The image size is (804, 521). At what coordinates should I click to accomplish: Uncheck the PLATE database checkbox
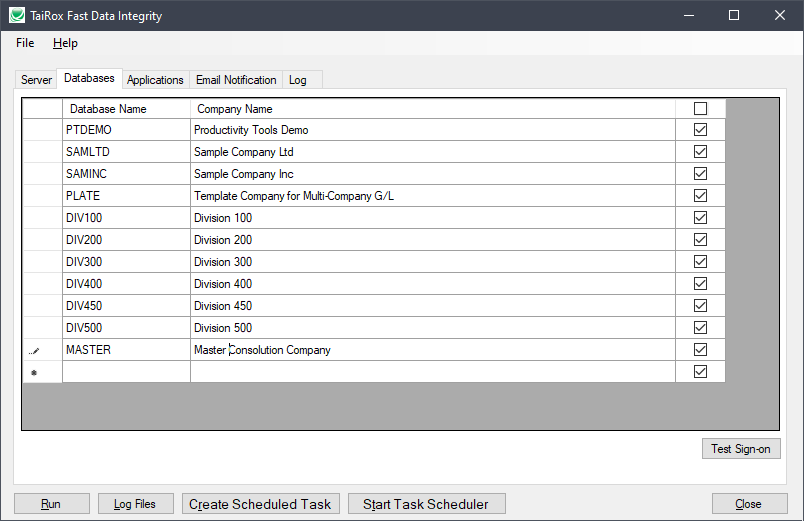point(700,196)
